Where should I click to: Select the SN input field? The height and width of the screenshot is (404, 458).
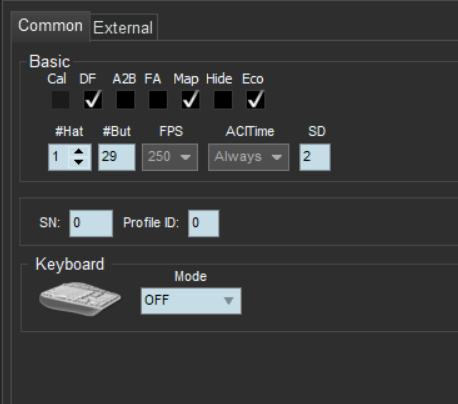tap(91, 223)
